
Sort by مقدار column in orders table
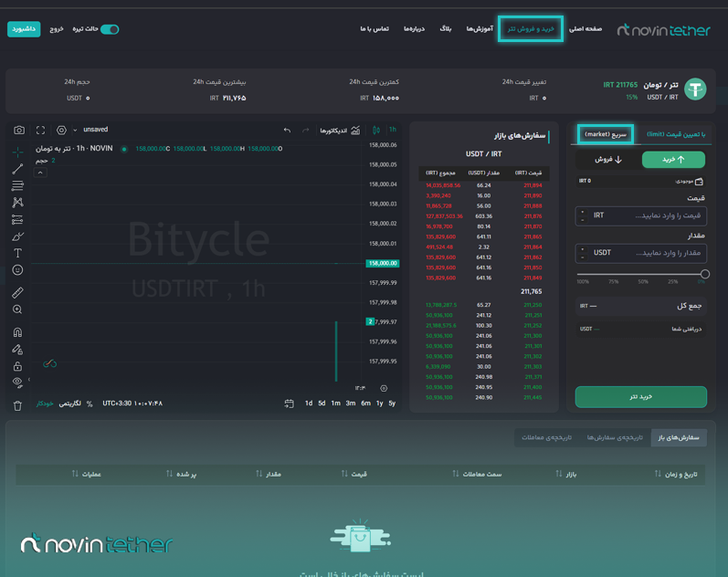269,474
